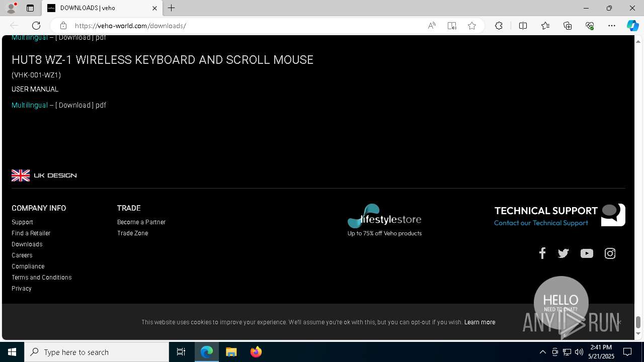
Task: Open Facebook social icon in footer
Action: (x=542, y=253)
